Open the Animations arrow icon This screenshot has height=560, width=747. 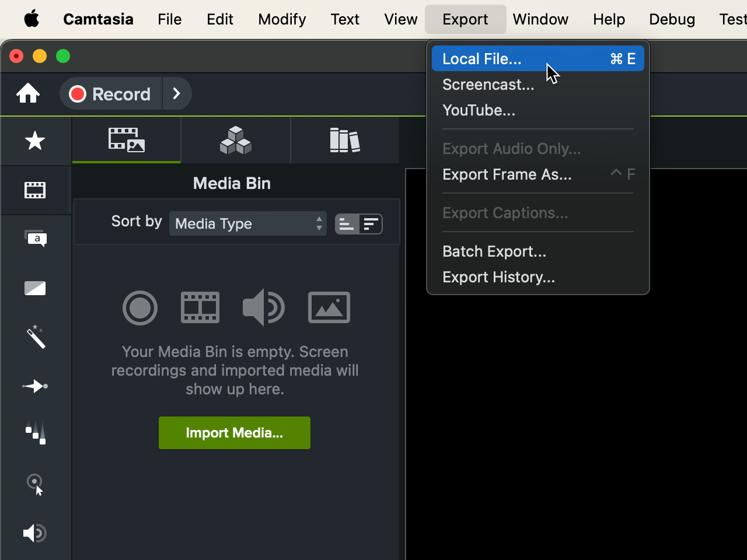pos(35,386)
